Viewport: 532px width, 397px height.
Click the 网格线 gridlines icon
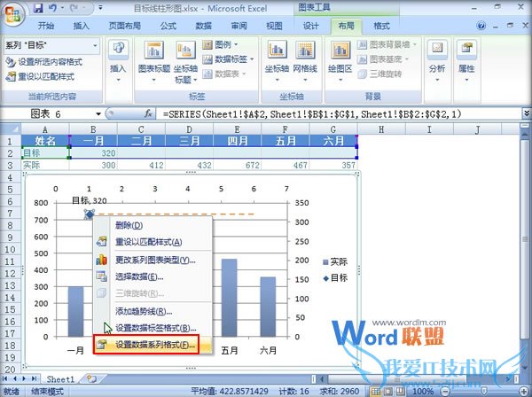(305, 51)
